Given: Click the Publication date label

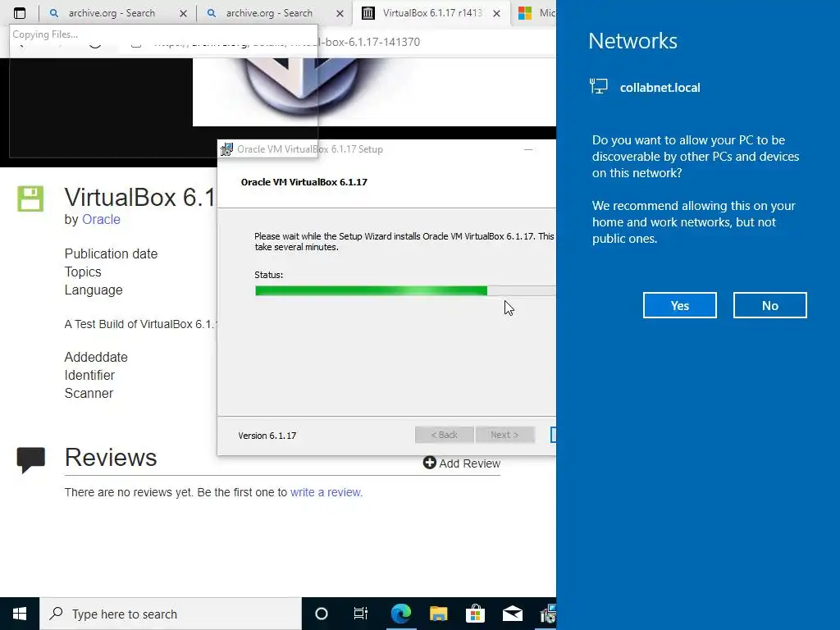Looking at the screenshot, I should point(111,253).
